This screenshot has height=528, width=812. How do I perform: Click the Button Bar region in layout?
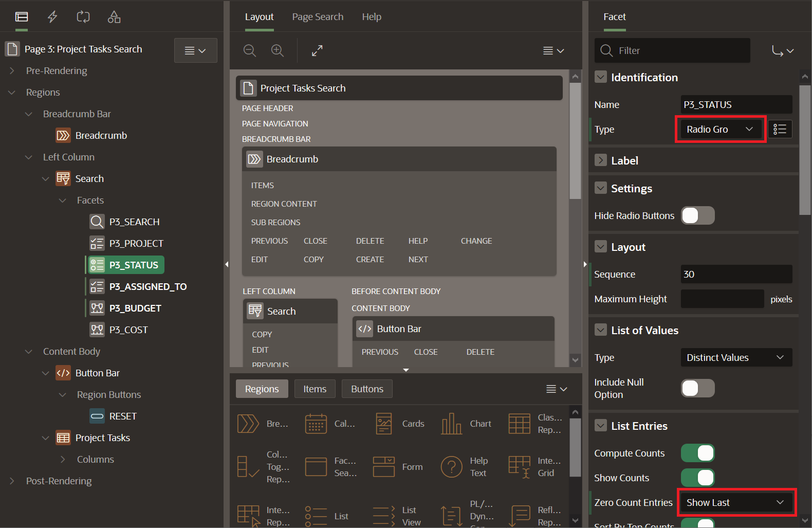(x=453, y=329)
